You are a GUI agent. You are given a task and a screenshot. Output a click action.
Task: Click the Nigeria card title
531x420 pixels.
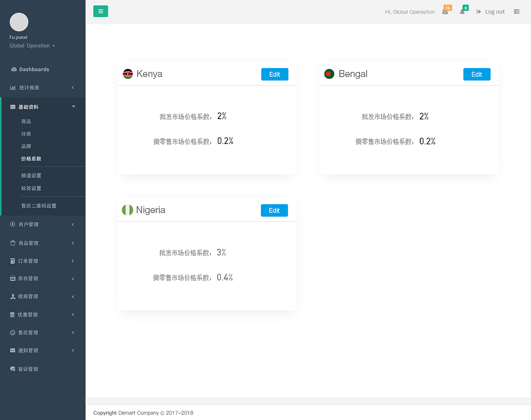point(151,210)
